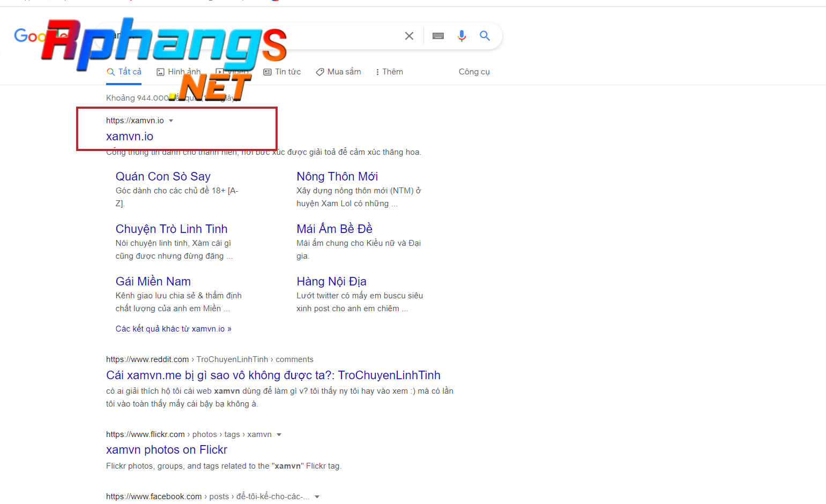Viewport: 826px width, 504px height.
Task: Open the Hàng Nội Địa sitelink
Action: (331, 281)
